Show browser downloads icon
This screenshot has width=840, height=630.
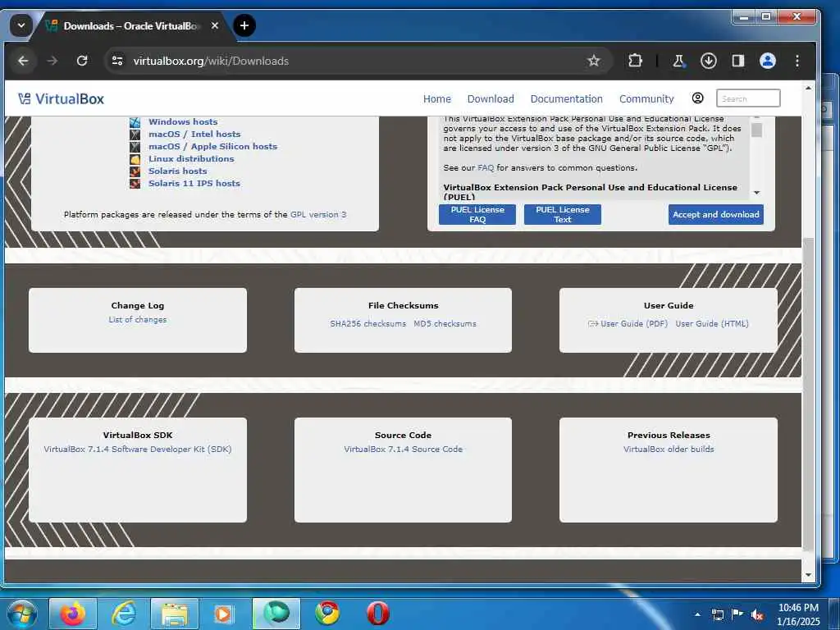(x=708, y=61)
